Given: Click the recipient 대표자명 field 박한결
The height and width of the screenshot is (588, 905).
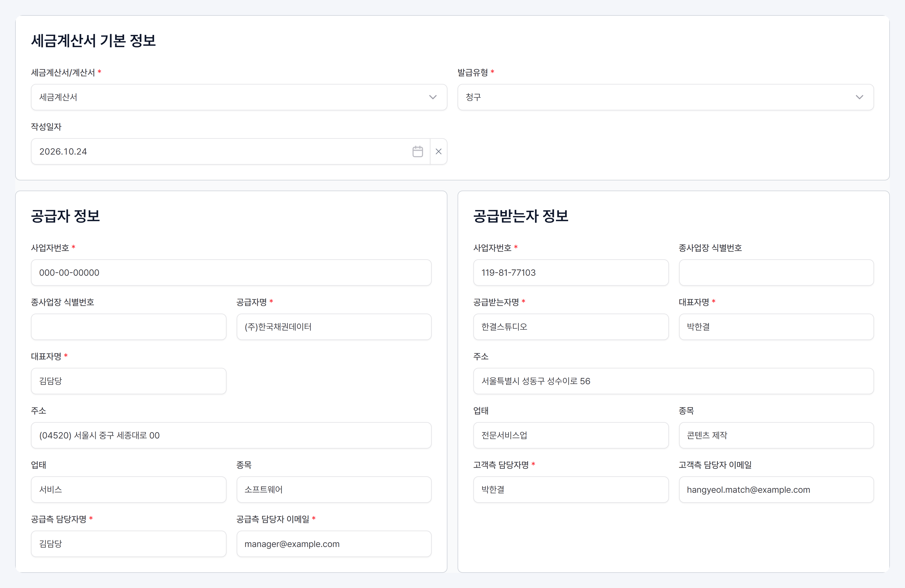Looking at the screenshot, I should point(776,327).
